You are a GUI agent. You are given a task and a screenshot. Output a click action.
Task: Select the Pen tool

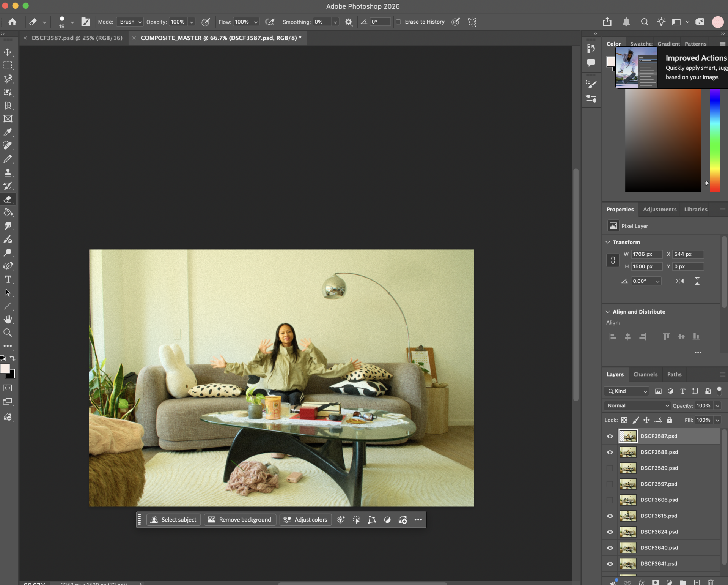point(8,266)
